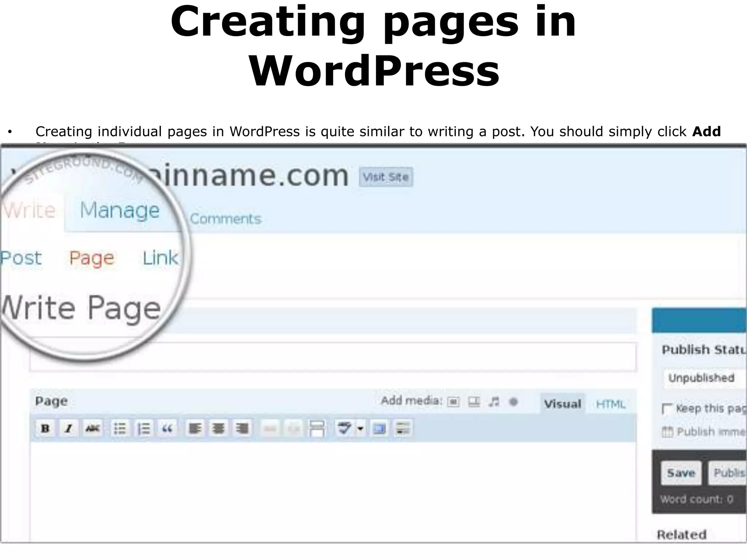Click the greyed-out unlink icon

(294, 429)
